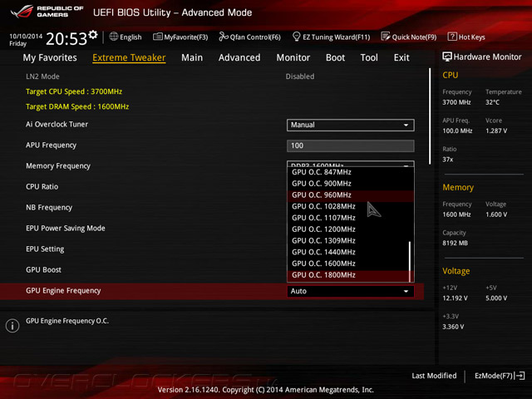Click the Qfan Control fan icon
Screen dimensions: 532x399
[224, 37]
